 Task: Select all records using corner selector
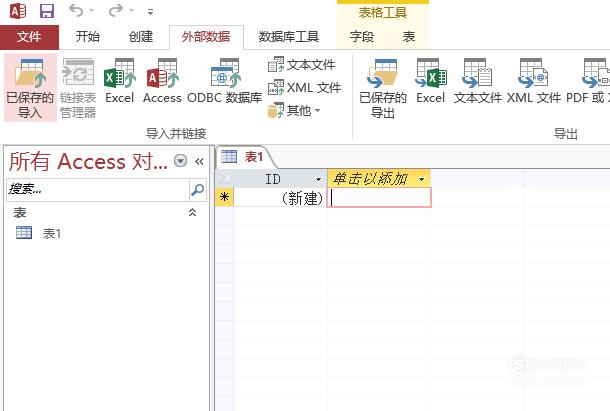(x=224, y=179)
